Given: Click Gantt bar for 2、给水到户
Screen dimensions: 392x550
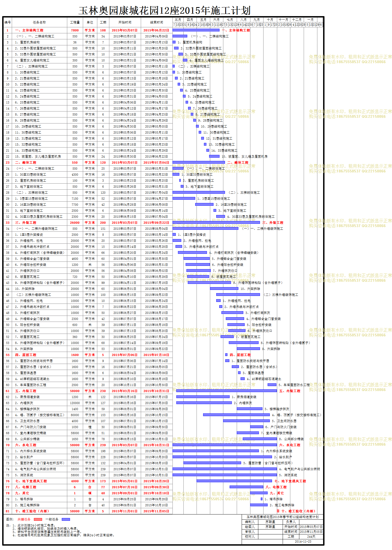Looking at the screenshot, I should (x=222, y=457).
